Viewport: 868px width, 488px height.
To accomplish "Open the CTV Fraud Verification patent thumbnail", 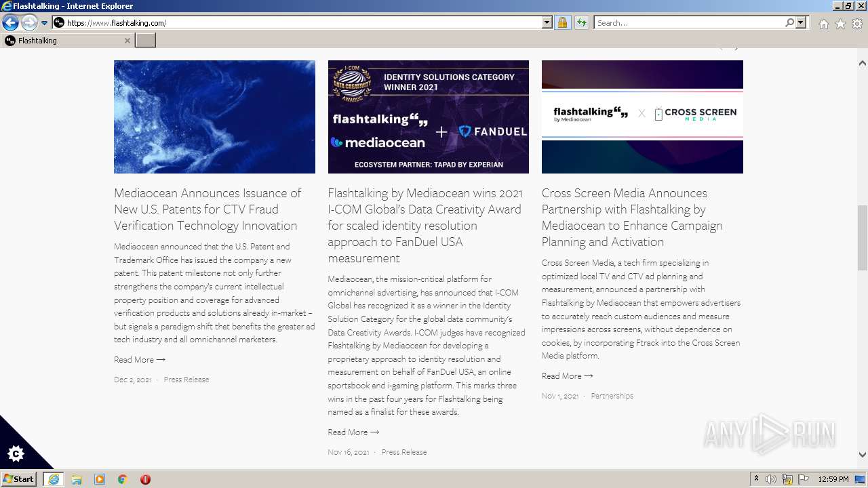I will tap(214, 117).
